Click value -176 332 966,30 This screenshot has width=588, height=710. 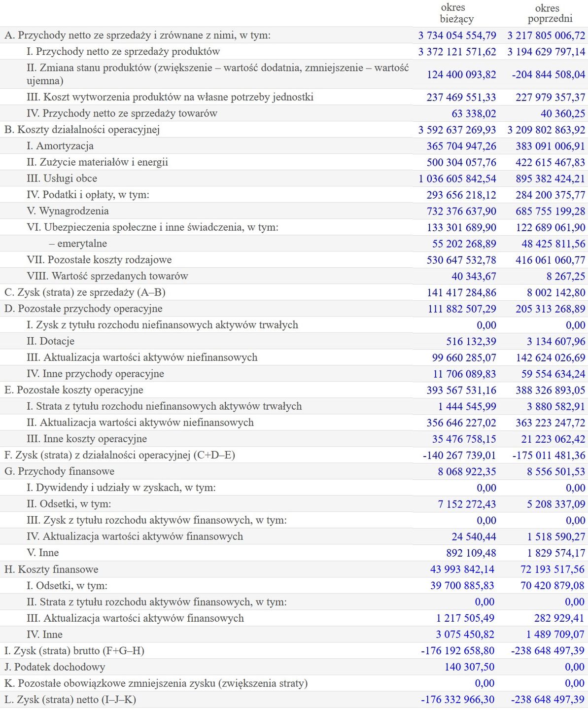coord(458,700)
